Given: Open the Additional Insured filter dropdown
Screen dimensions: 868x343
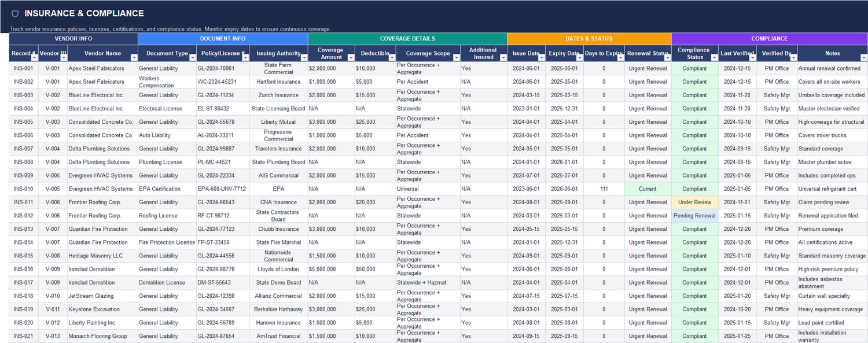Looking at the screenshot, I should coord(503,57).
